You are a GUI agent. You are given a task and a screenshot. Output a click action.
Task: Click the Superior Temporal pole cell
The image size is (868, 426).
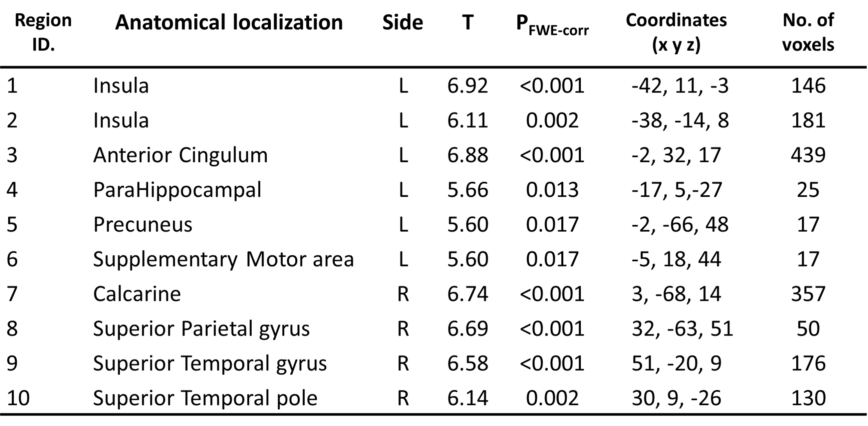click(x=205, y=398)
